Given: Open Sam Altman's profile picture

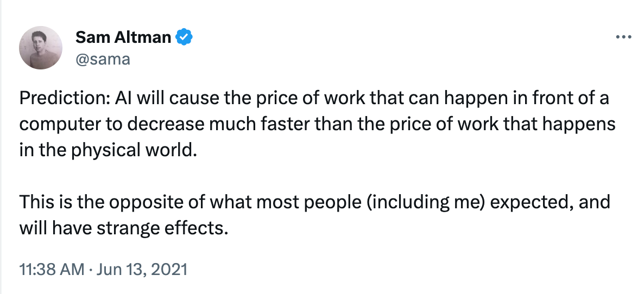Looking at the screenshot, I should pos(41,48).
